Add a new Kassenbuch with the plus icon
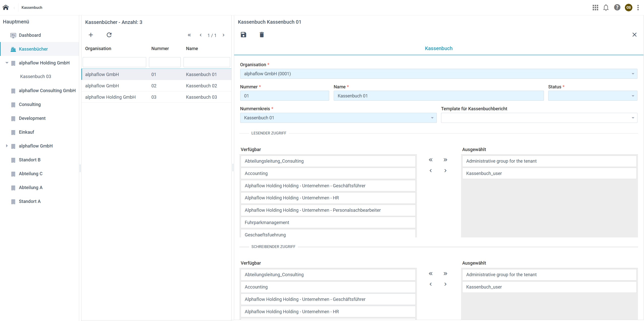This screenshot has height=321, width=644. tap(91, 35)
